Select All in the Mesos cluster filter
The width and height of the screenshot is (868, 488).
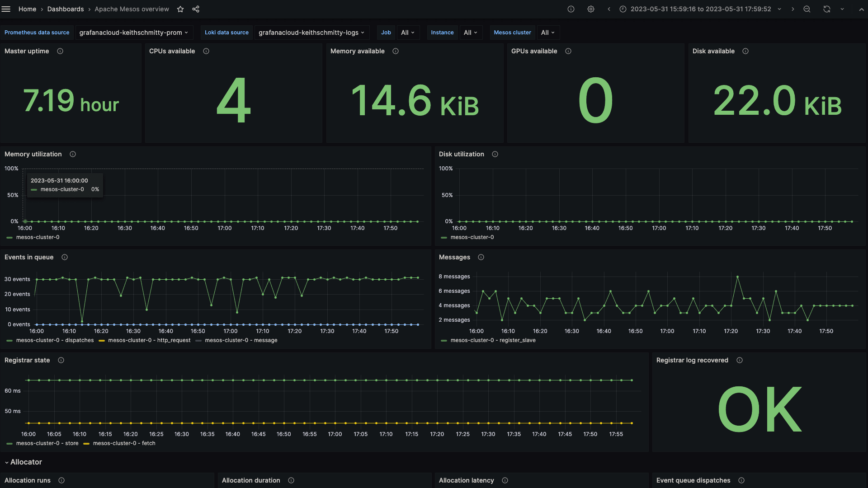coord(547,33)
